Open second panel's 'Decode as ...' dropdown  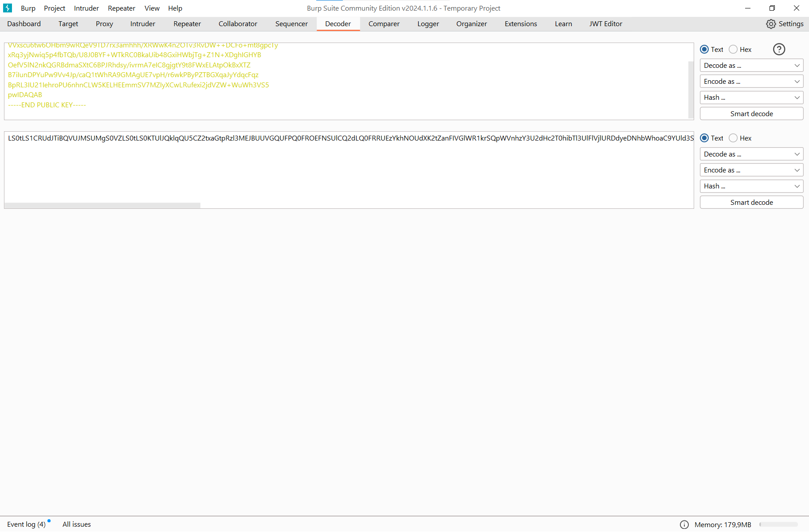[751, 154]
